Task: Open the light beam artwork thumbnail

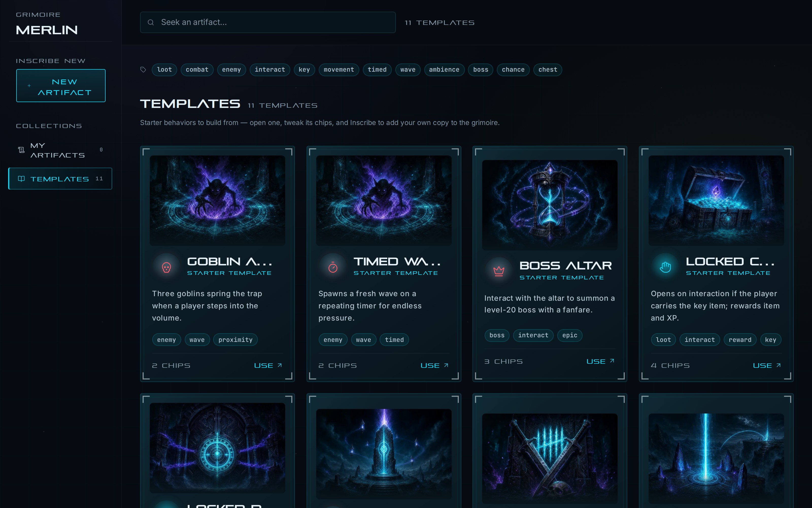Action: point(716,458)
